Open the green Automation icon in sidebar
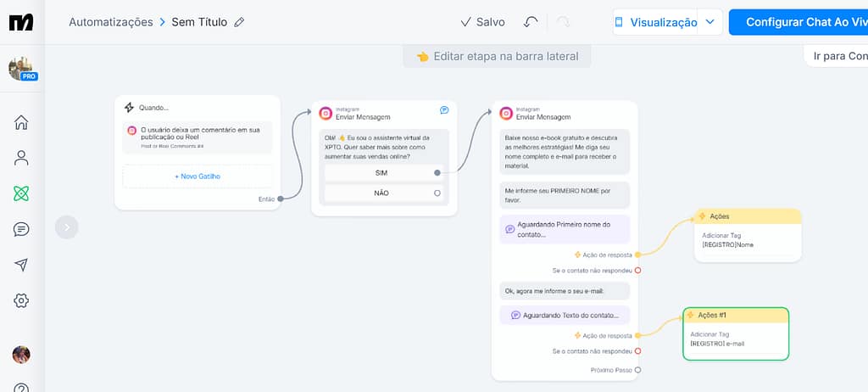The height and width of the screenshot is (392, 868). [x=21, y=193]
